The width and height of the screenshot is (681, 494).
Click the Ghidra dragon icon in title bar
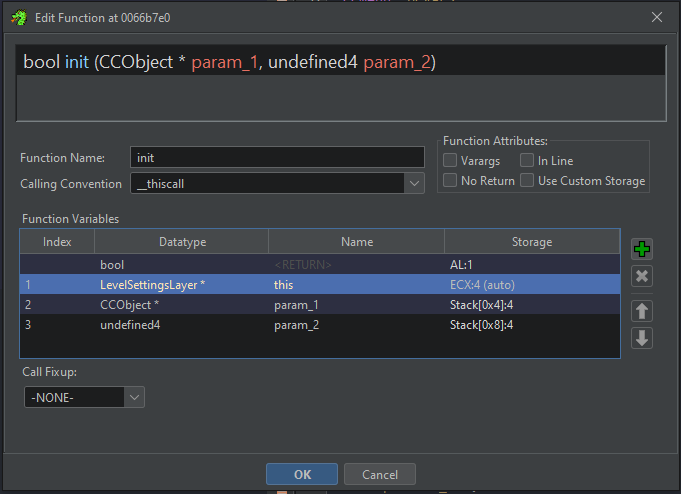14,16
